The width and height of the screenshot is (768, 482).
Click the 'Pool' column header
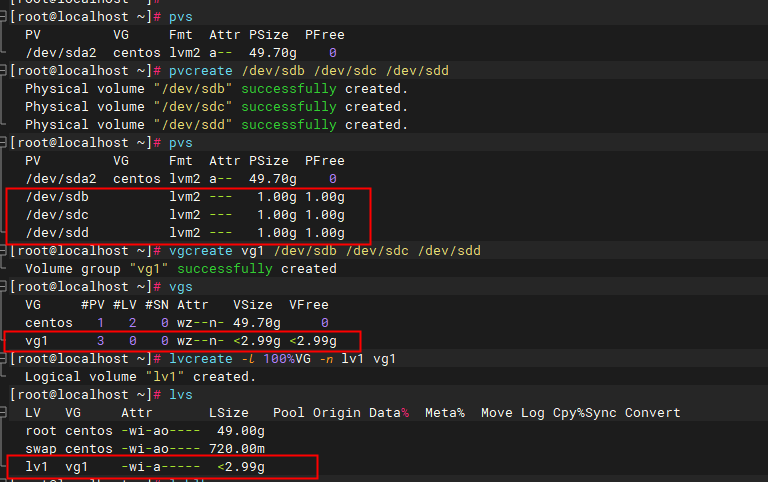point(288,413)
